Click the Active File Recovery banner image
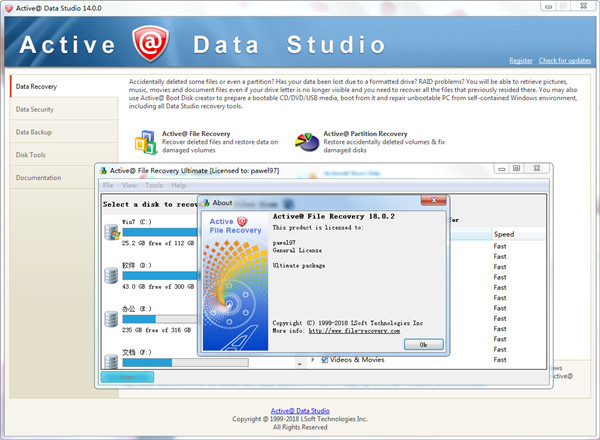 (235, 281)
